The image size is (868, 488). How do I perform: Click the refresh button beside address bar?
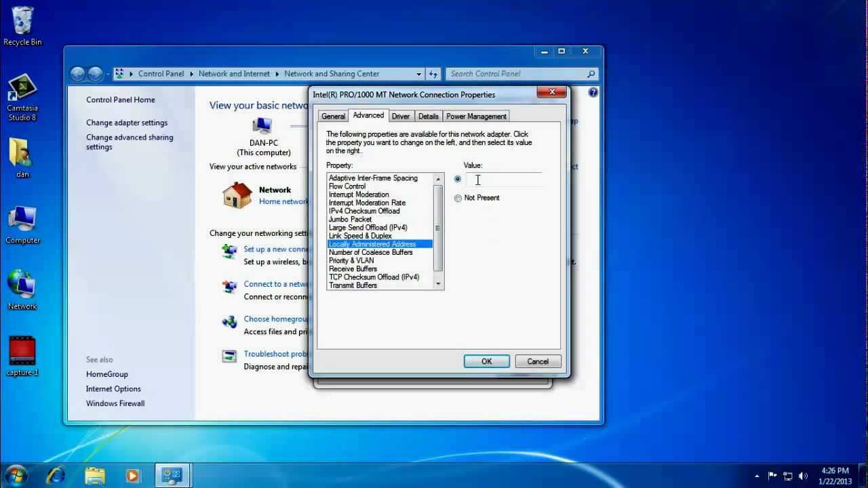tap(434, 74)
